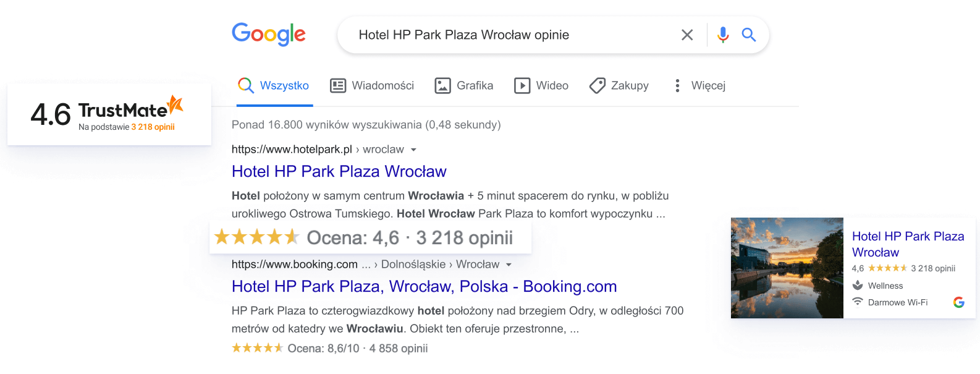The height and width of the screenshot is (374, 980).
Task: Open Hotel HP Park Plaza Wrocław result
Action: point(339,171)
